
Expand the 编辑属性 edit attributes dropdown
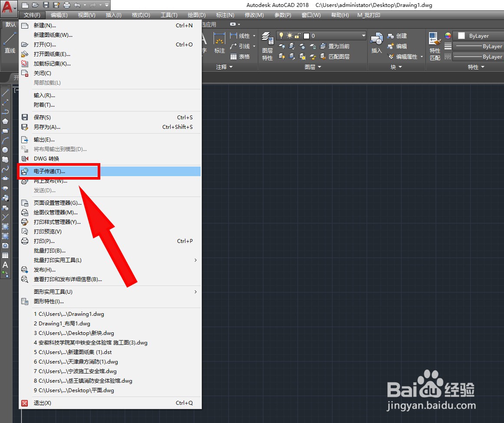pos(422,56)
